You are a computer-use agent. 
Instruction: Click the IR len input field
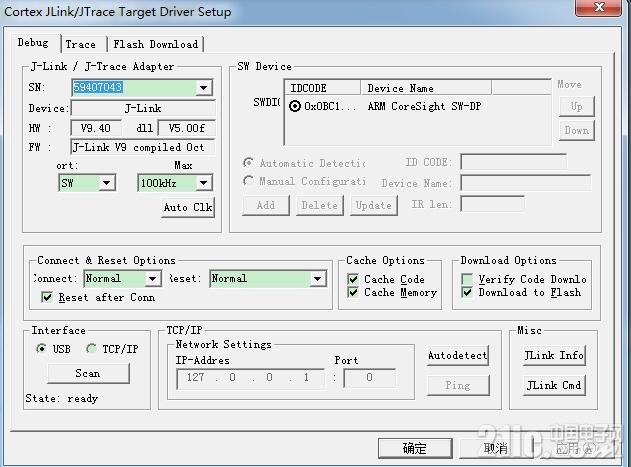click(x=493, y=204)
